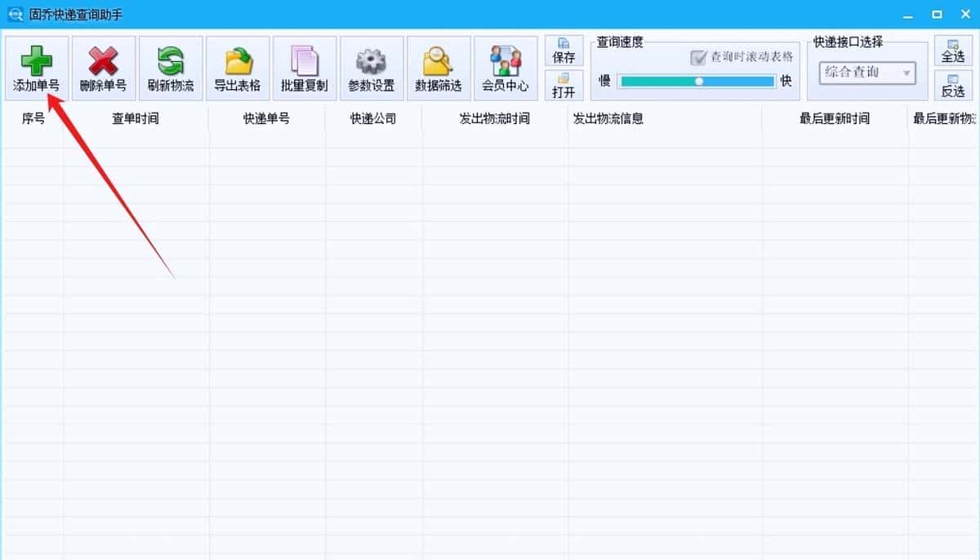This screenshot has height=560, width=980.
Task: Open the 综合查询 express interface dropdown
Action: [x=867, y=73]
